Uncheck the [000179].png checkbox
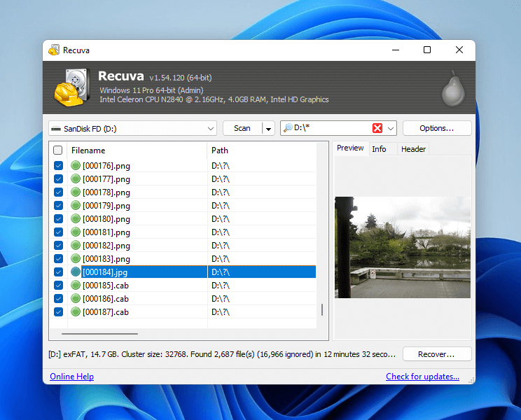The height and width of the screenshot is (420, 521). click(x=59, y=205)
